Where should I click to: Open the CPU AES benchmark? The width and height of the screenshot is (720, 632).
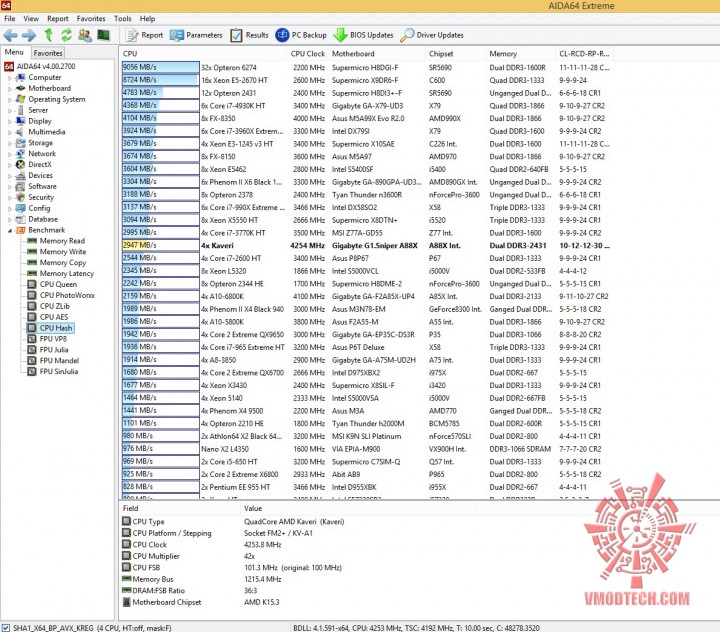click(x=54, y=317)
